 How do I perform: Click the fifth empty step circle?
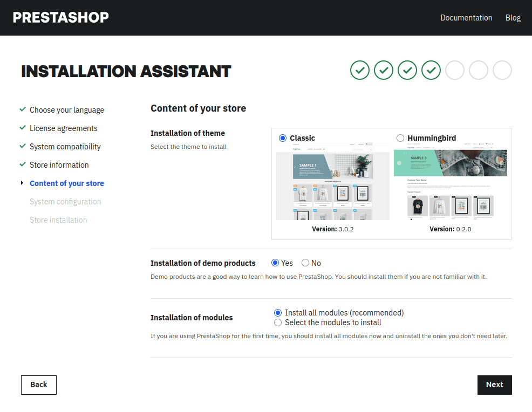[x=455, y=70]
